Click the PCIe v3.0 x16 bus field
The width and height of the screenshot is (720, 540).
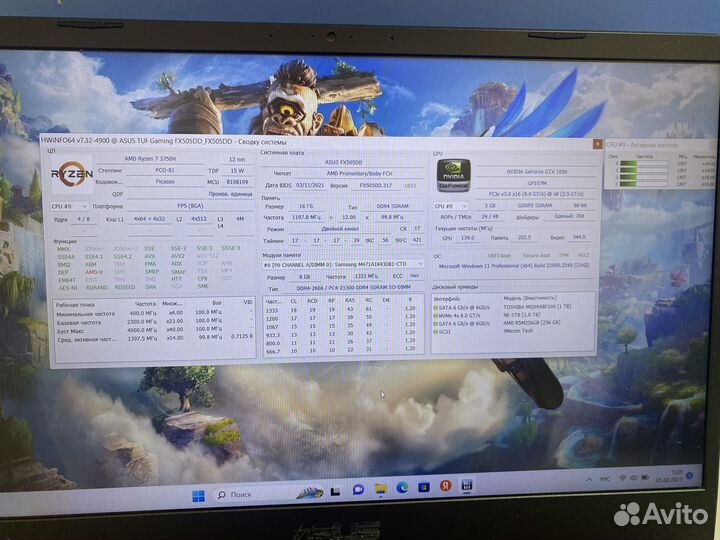(x=536, y=194)
